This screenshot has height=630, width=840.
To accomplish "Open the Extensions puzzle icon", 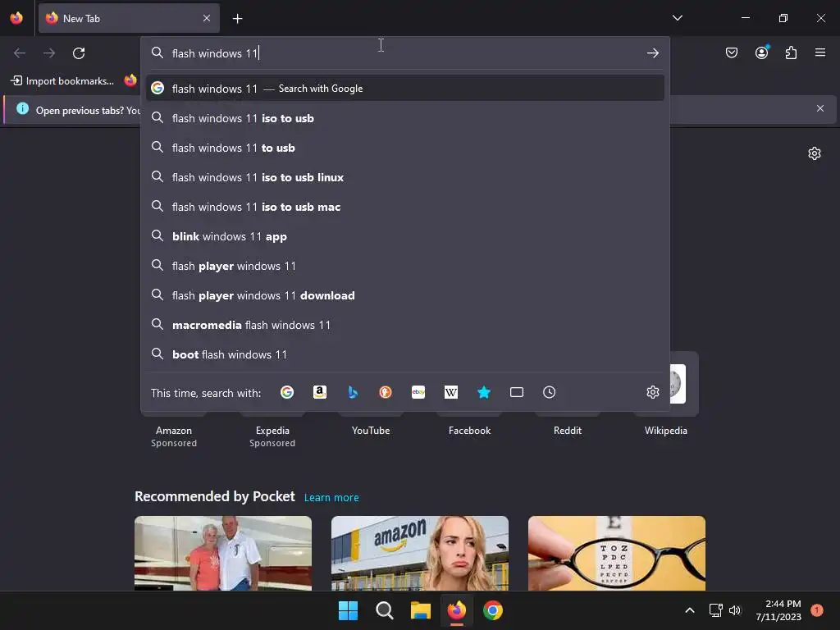I will [x=792, y=52].
